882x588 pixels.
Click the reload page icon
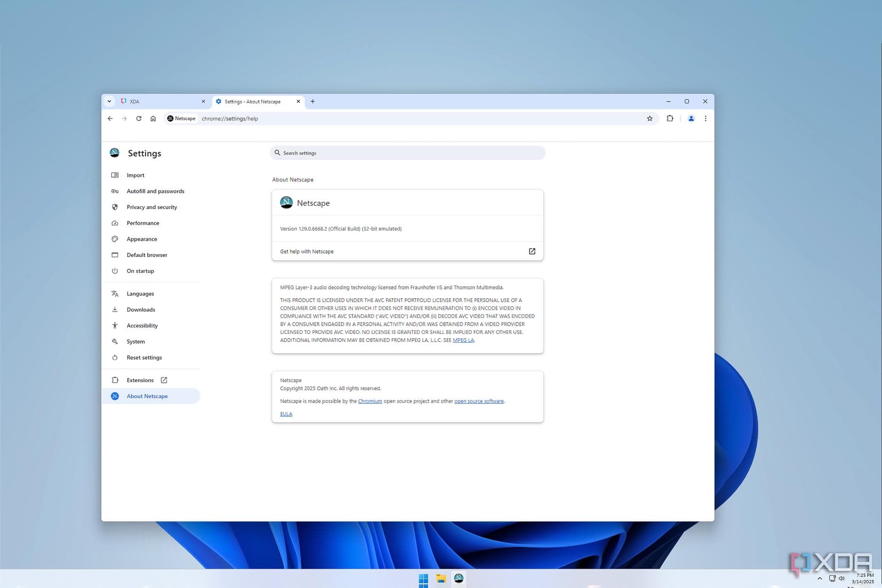[138, 118]
